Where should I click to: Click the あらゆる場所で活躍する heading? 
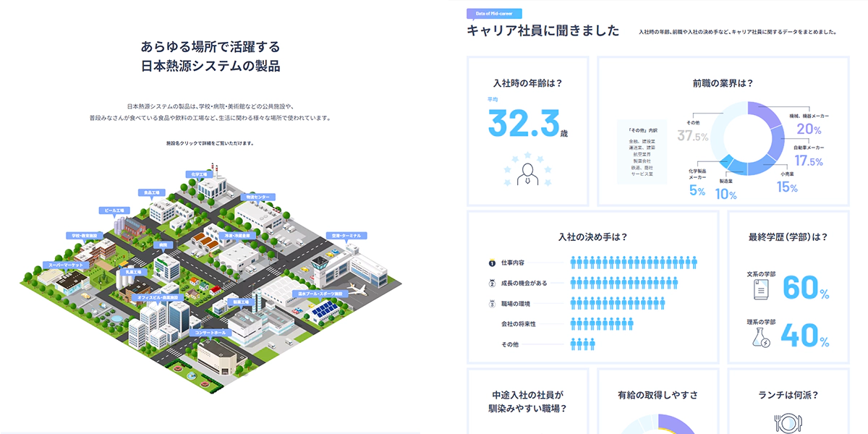210,47
